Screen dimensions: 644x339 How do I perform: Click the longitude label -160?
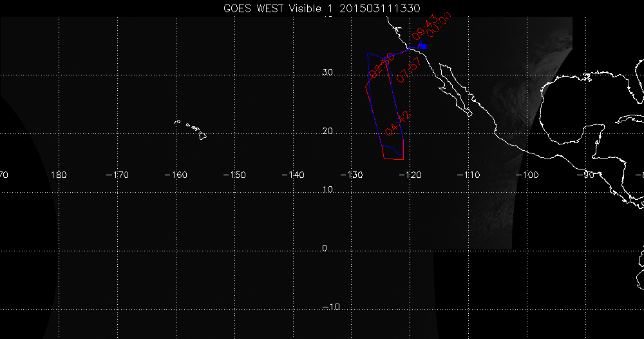pos(176,175)
